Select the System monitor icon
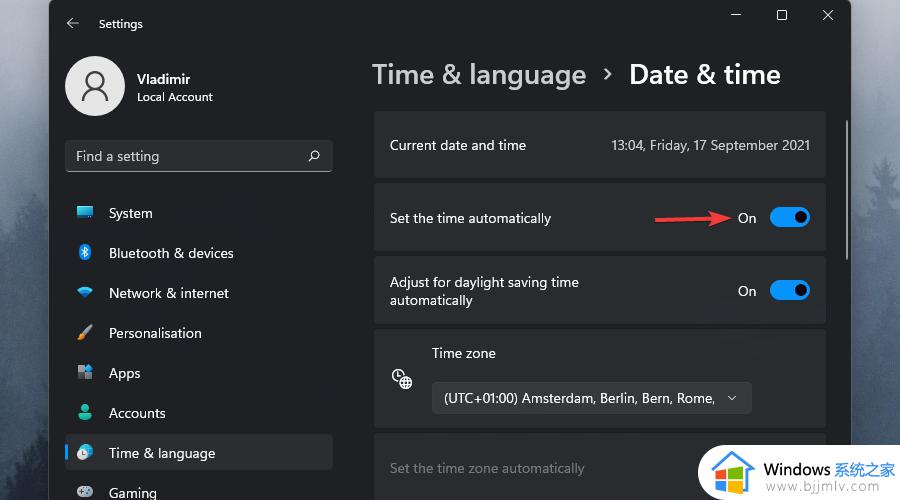Image resolution: width=900 pixels, height=500 pixels. 85,212
